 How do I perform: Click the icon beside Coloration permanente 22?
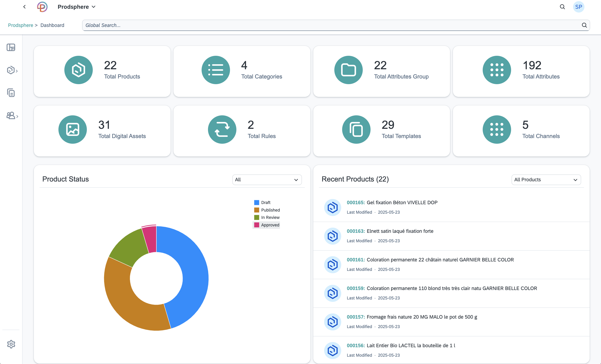[332, 264]
